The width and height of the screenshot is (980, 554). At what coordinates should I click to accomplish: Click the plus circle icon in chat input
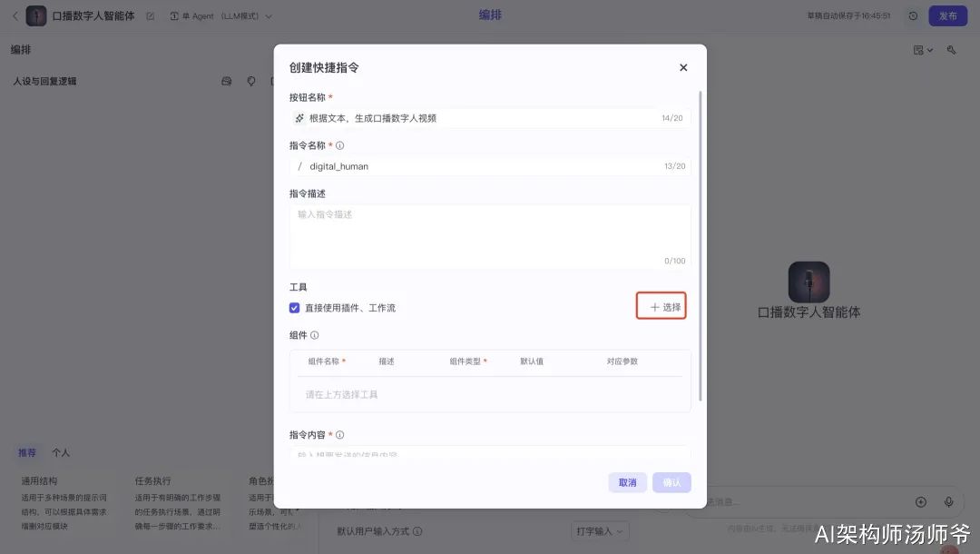(921, 502)
